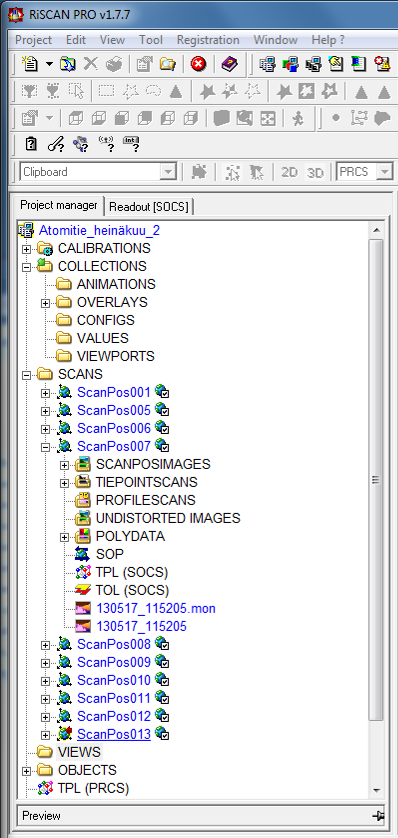
Task: Toggle the 2D view mode button
Action: [x=289, y=172]
